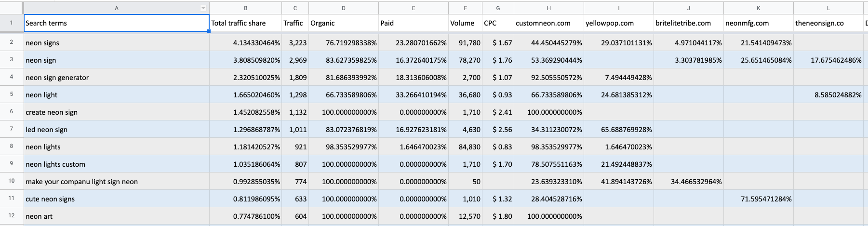Click traffic share value 0.774786100%
The height and width of the screenshot is (226, 868).
[246, 216]
